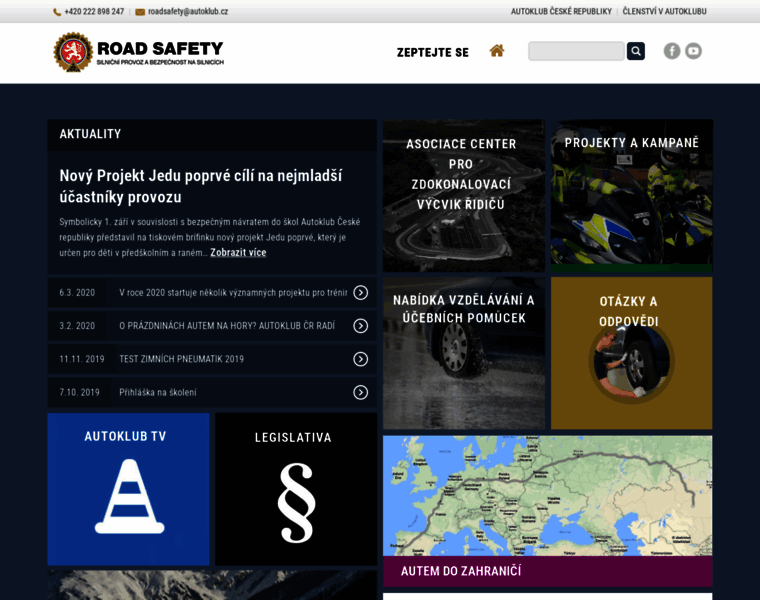Open the Nabídka vzdělávání a učebních pomůcek tile

click(x=464, y=353)
